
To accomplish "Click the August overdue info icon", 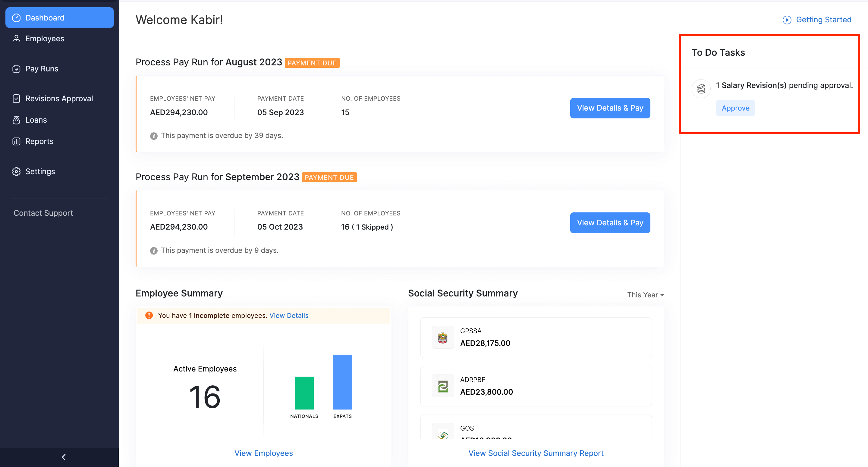I will (x=154, y=136).
